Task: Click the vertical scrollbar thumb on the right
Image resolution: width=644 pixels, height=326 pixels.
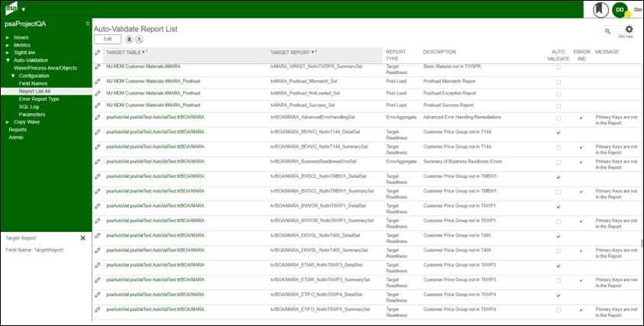Action: (642, 244)
